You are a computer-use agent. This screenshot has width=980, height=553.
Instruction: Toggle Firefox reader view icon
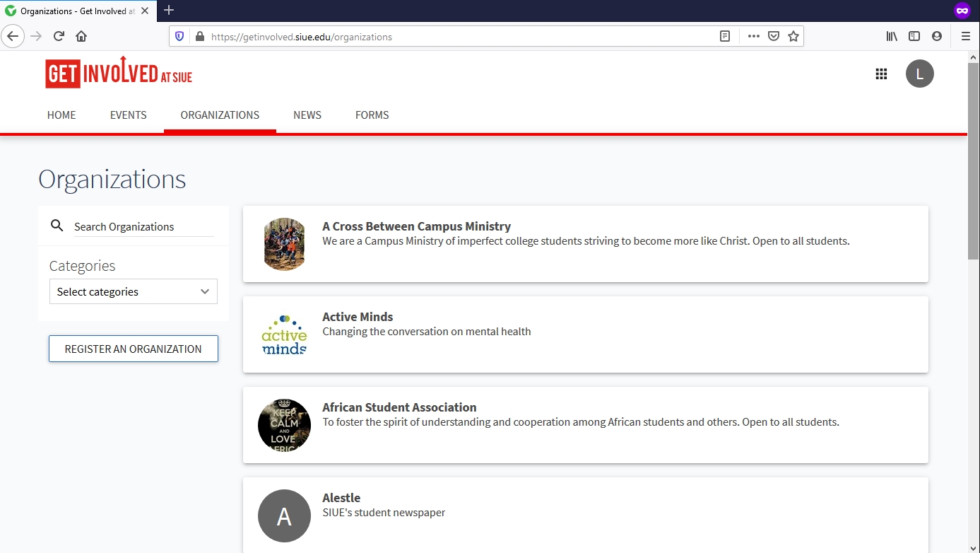pos(725,37)
